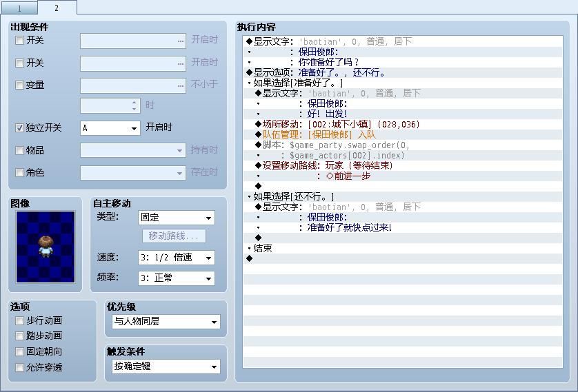
Task: Select the 队伍管理 [保田俊郎] 入队 command
Action: [x=403, y=134]
